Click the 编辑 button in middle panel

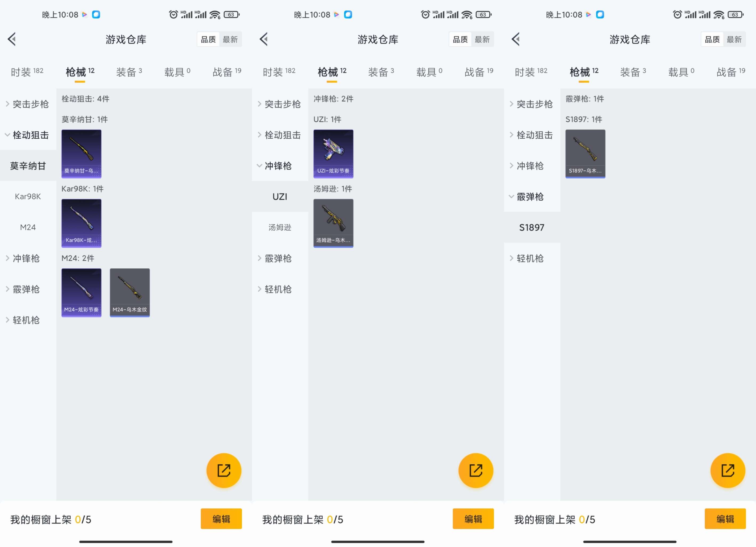(x=473, y=519)
